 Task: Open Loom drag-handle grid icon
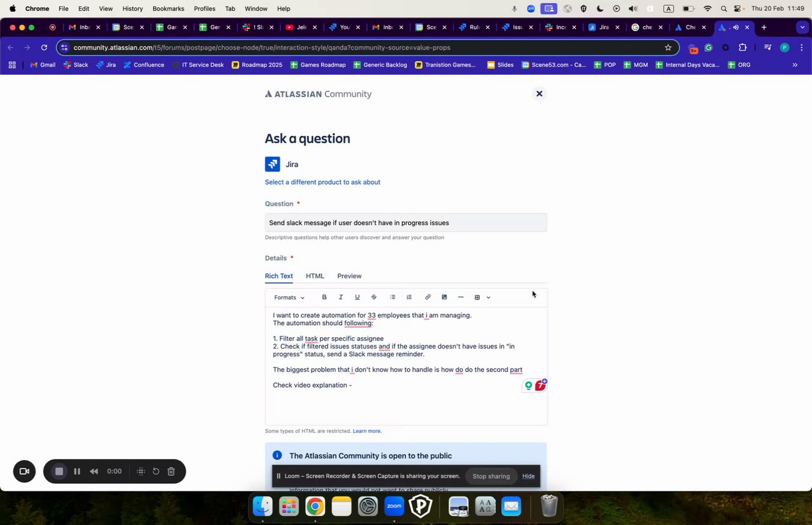141,471
